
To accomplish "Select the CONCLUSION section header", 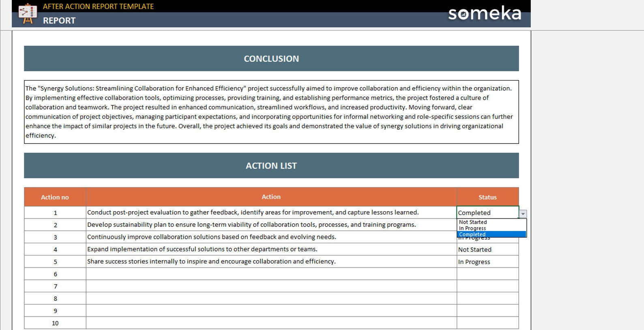I will pos(271,58).
